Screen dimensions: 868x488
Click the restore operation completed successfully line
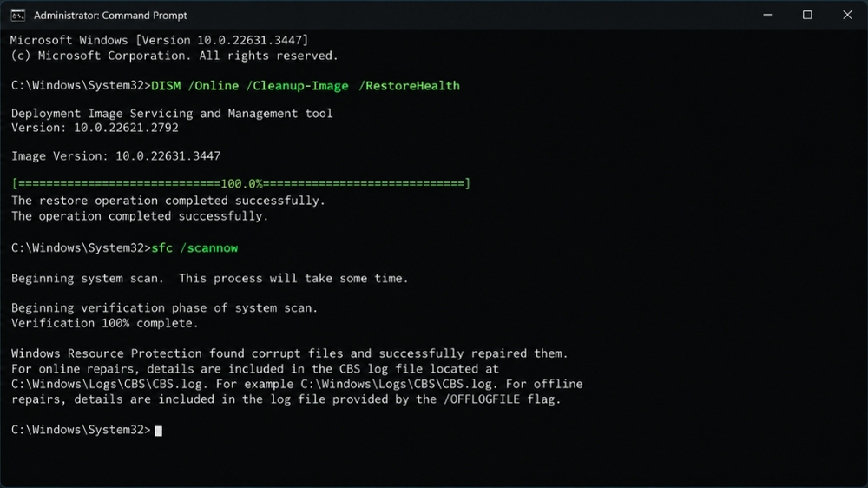tap(168, 201)
